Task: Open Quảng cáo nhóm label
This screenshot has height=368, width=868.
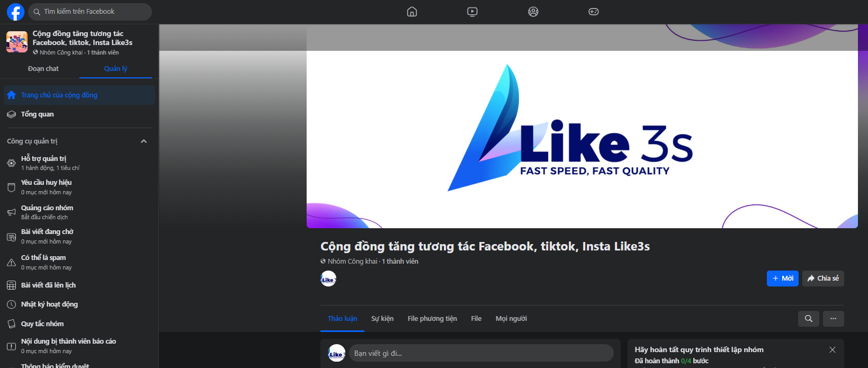Action: tap(47, 208)
